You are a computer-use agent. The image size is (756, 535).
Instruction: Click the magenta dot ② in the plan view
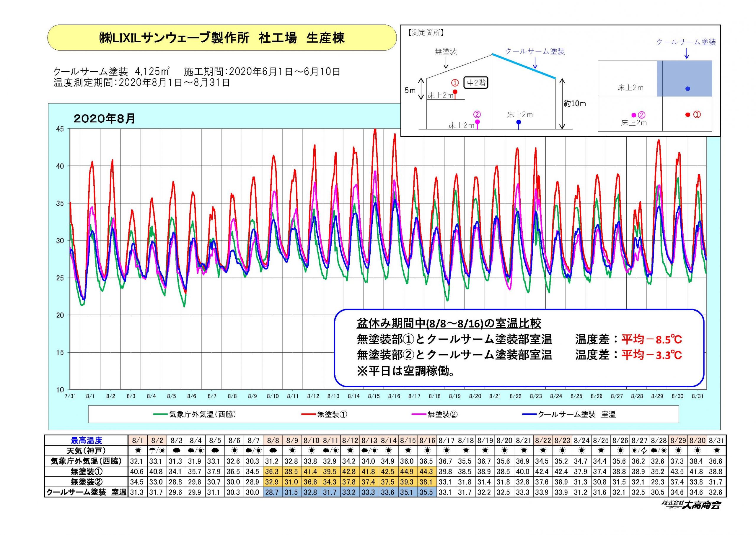pyautogui.click(x=633, y=115)
